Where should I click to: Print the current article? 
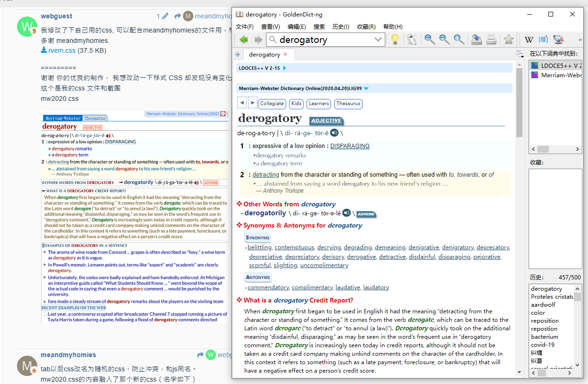(491, 40)
